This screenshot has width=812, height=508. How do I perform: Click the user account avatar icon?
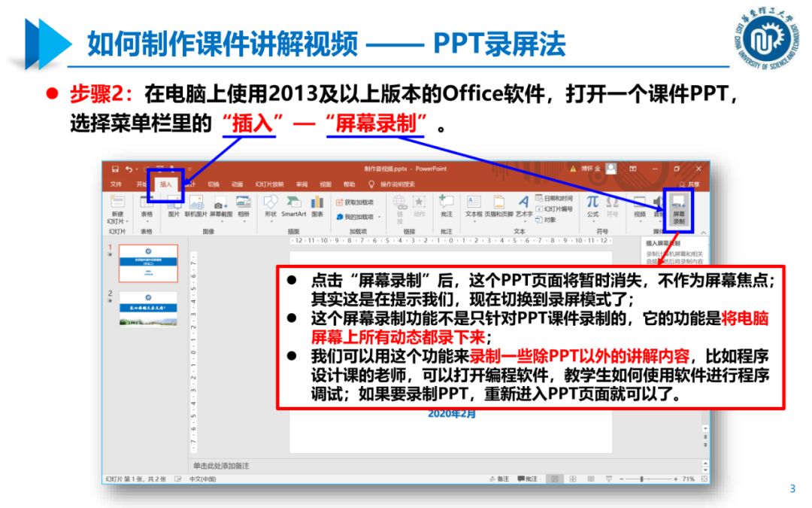[611, 169]
